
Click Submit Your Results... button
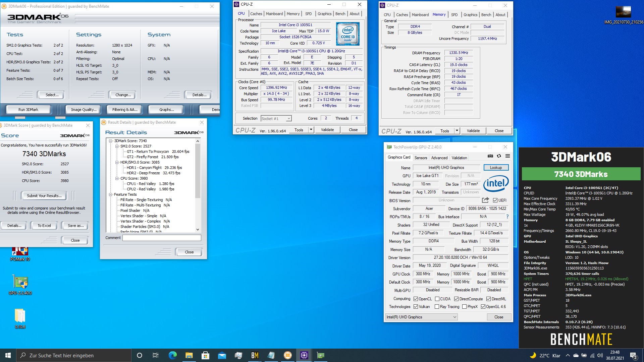[44, 196]
